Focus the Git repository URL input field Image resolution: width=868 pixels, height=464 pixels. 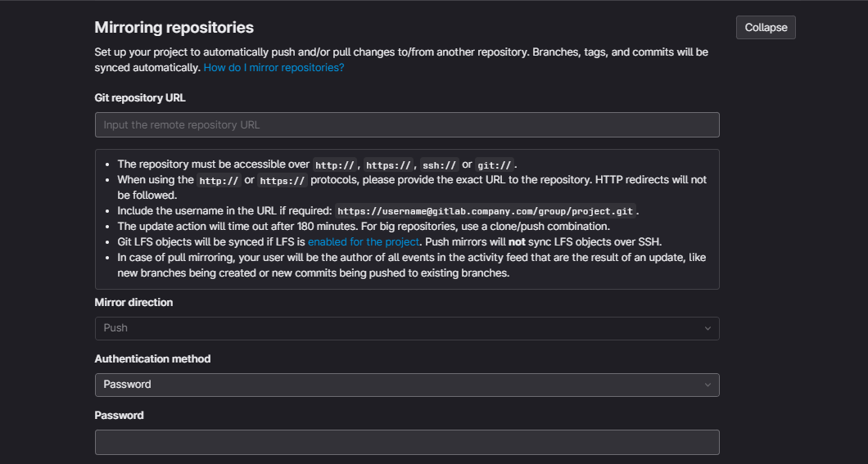(x=407, y=124)
